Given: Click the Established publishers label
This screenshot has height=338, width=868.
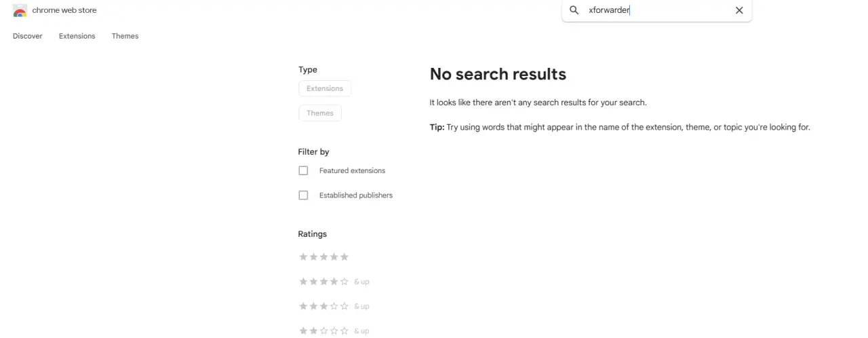Looking at the screenshot, I should tap(356, 195).
